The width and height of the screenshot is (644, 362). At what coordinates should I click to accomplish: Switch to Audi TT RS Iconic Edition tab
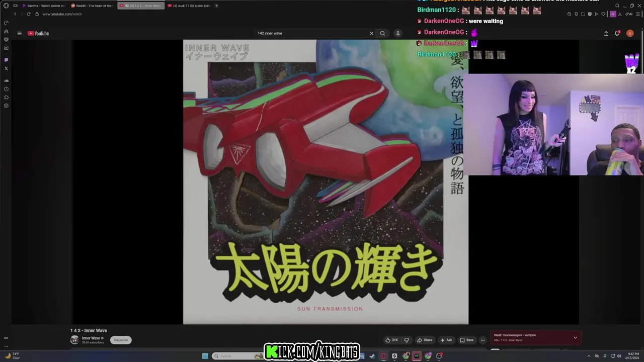coord(189,6)
